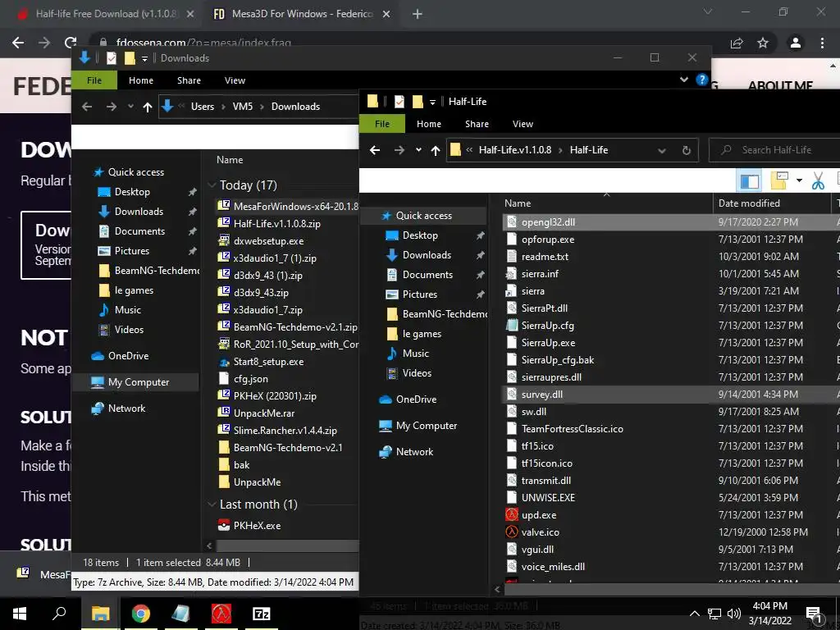Open the Home tab in Half-Life window

[428, 124]
